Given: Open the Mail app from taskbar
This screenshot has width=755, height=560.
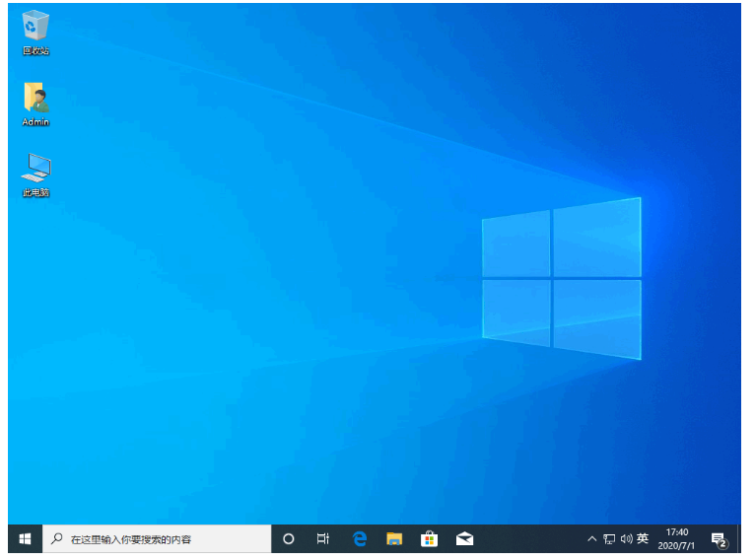Looking at the screenshot, I should click(x=464, y=539).
